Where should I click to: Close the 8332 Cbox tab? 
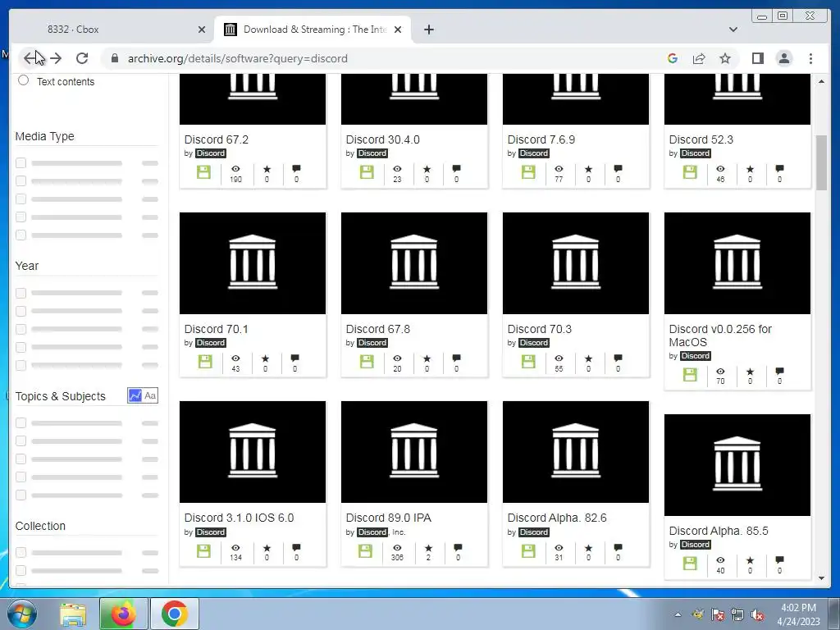tap(202, 30)
